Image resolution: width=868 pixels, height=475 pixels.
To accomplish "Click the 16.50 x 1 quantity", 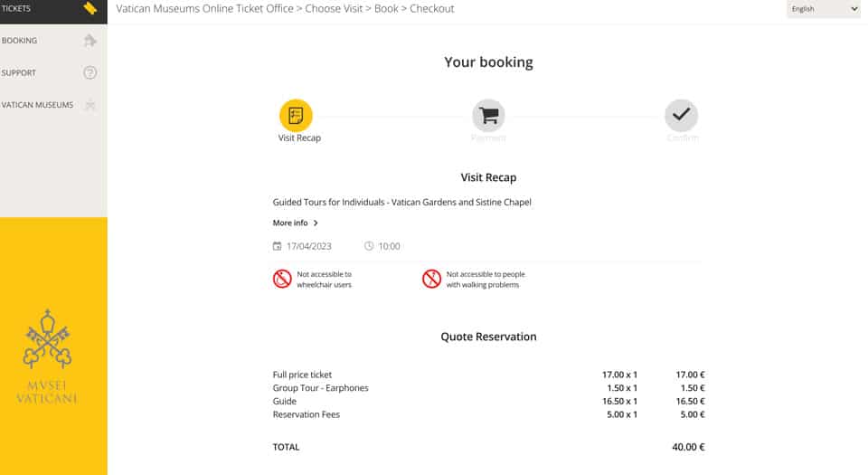I will 619,402.
